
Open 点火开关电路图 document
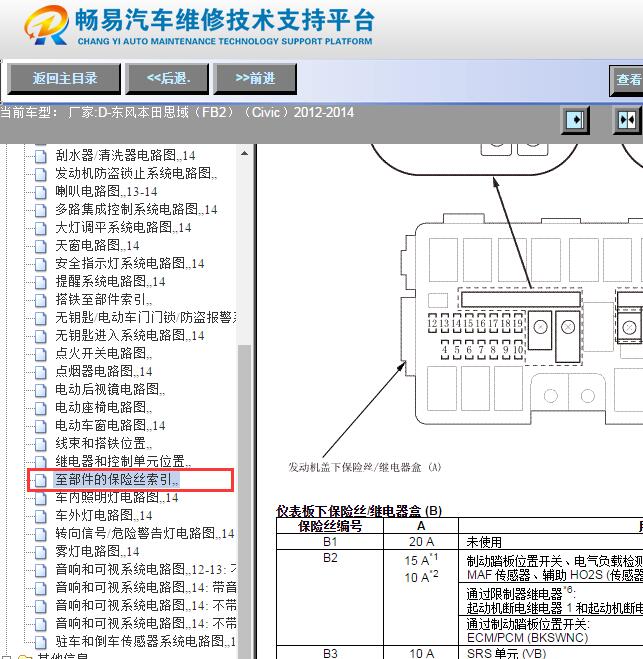(x=103, y=353)
